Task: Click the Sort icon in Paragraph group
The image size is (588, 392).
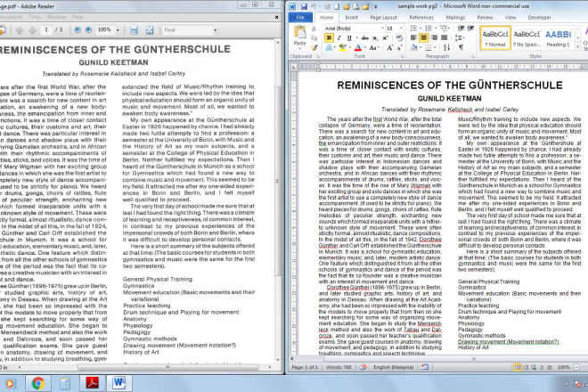Action: (446, 47)
